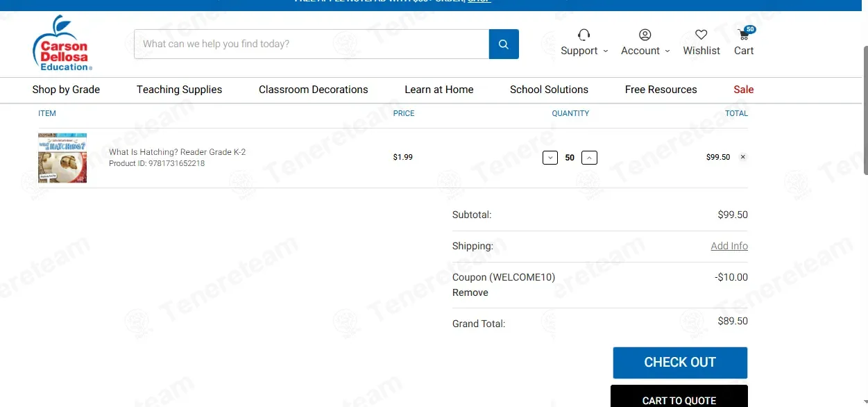This screenshot has height=407, width=868.
Task: Expand the Account dropdown chevron
Action: coord(667,51)
